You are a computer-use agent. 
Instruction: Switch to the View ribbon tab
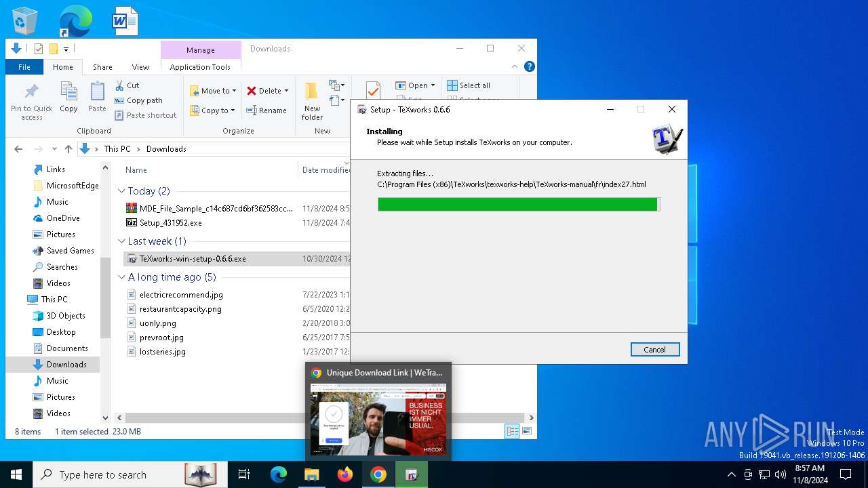click(140, 67)
